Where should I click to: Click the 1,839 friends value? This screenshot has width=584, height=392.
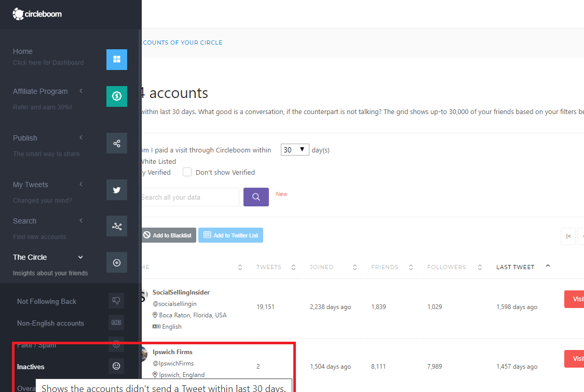pyautogui.click(x=378, y=307)
